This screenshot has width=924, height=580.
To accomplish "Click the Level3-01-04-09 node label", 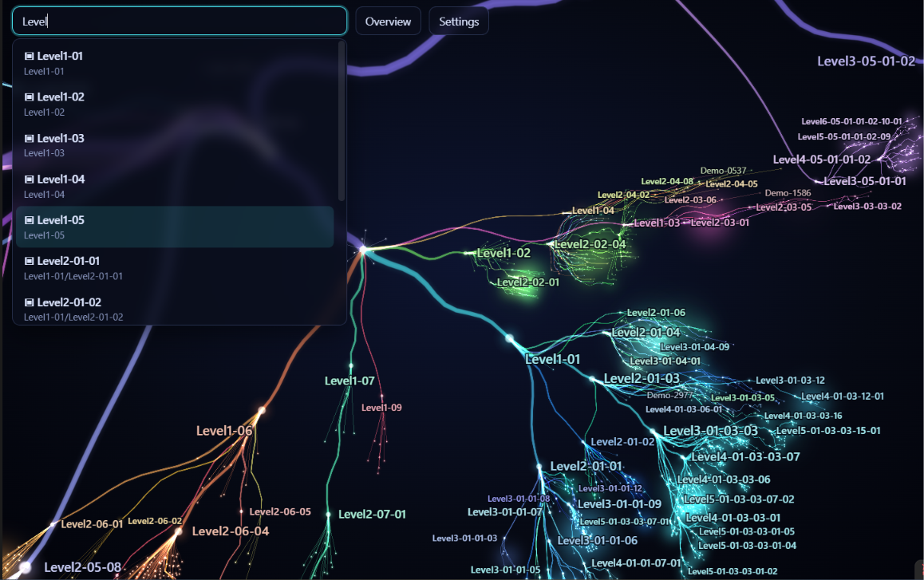I will coord(694,347).
